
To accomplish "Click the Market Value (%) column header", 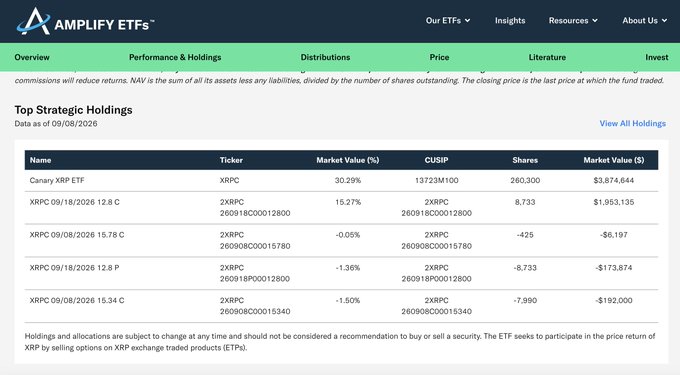I will [347, 160].
